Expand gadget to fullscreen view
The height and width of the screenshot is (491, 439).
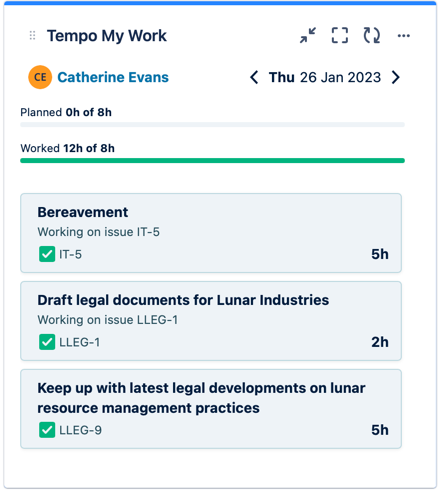click(x=340, y=35)
